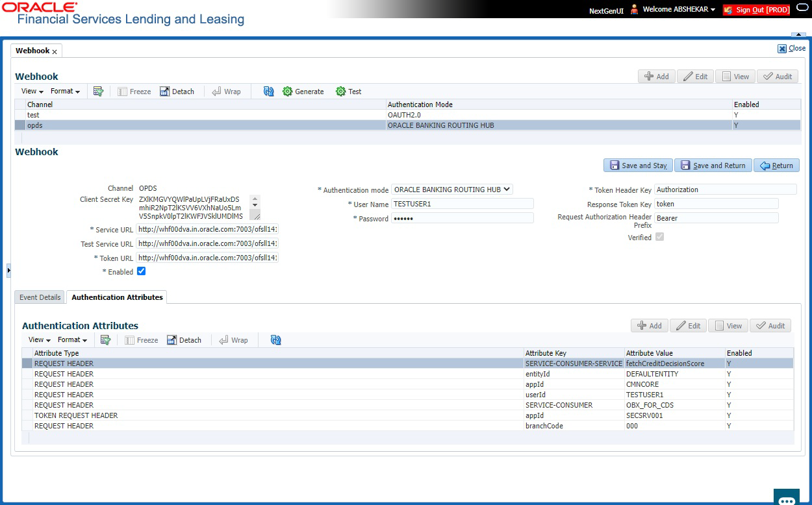812x505 pixels.
Task: Click the Request Authorization Header Prefix field
Action: tap(717, 218)
